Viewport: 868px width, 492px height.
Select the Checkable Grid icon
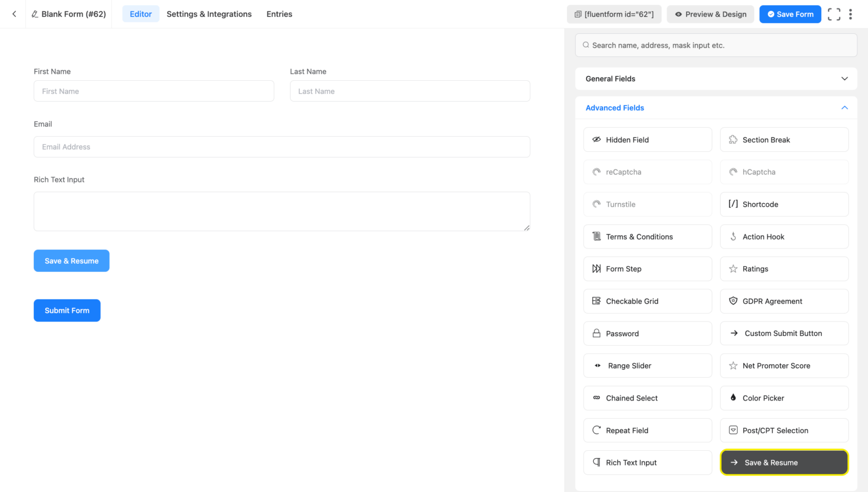click(597, 301)
